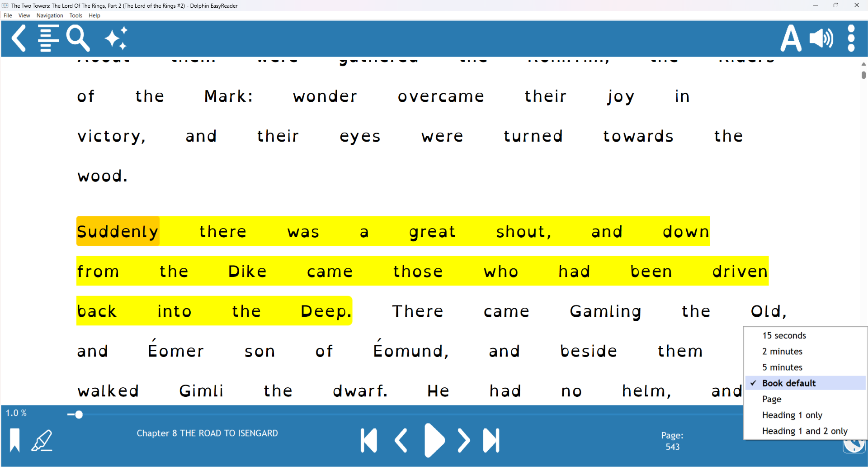The width and height of the screenshot is (868, 467).
Task: Click the word helm,
Action: click(646, 391)
